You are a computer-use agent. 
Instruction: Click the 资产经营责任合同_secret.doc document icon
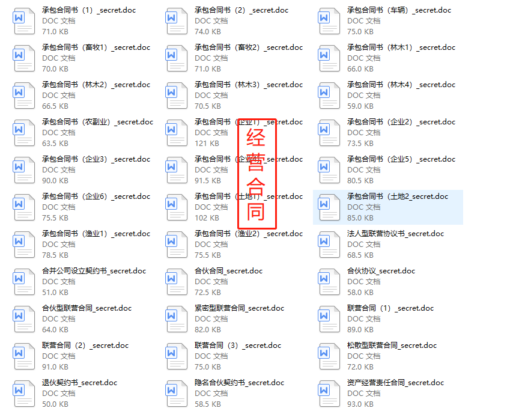329,394
